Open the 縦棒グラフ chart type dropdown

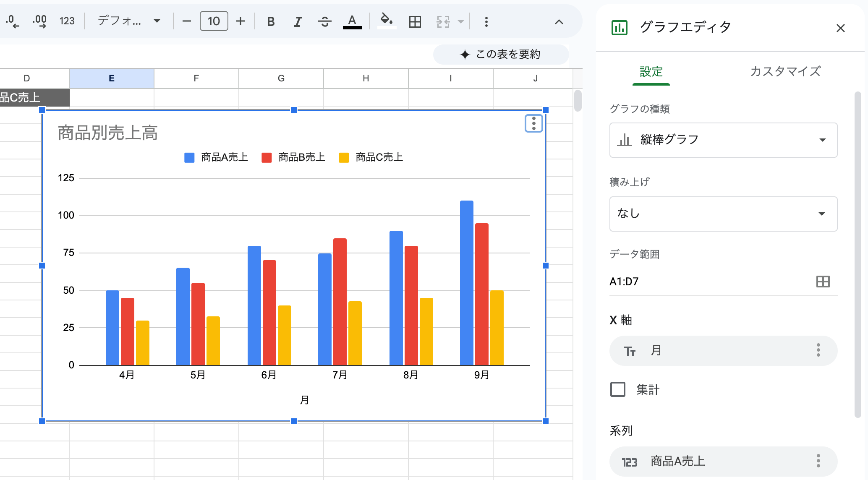coord(723,140)
